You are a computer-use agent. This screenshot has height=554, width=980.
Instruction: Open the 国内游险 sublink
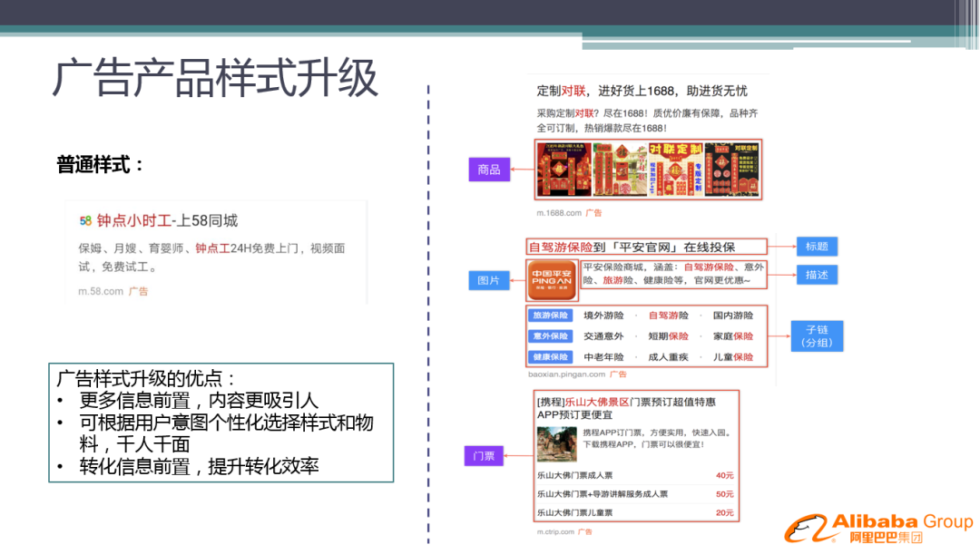(733, 316)
